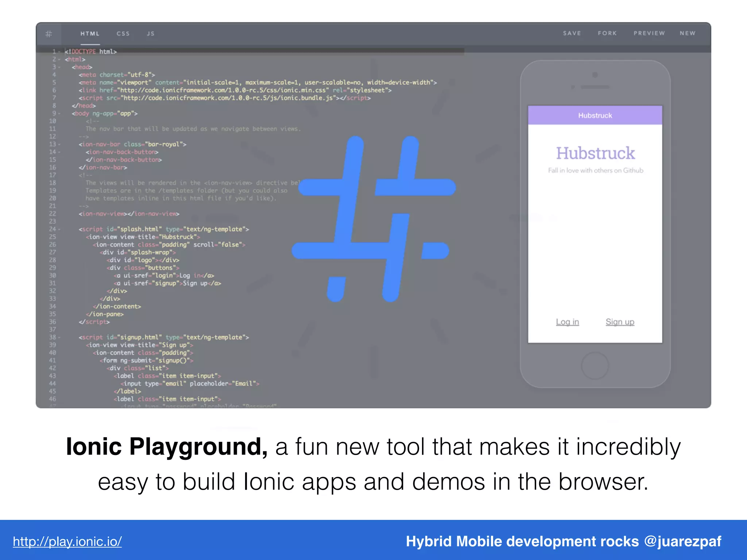
Task: Fold the splash.html script on line 24
Action: (x=59, y=229)
